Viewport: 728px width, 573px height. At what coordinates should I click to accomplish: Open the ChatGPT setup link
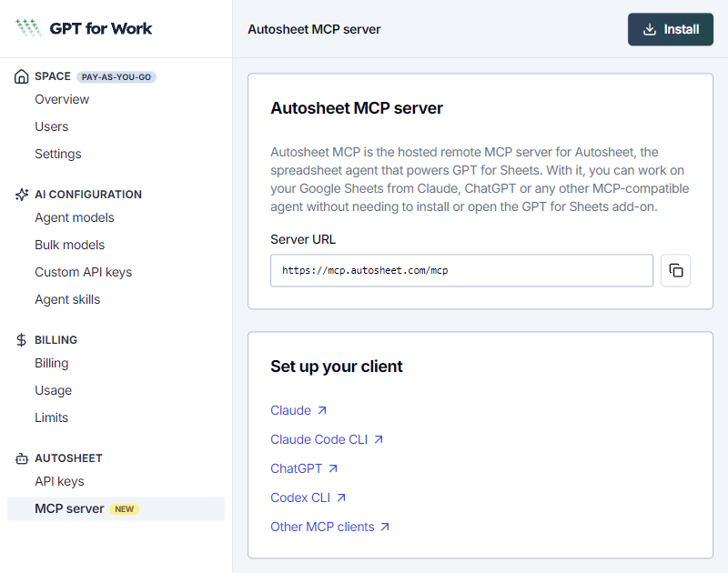[297, 468]
